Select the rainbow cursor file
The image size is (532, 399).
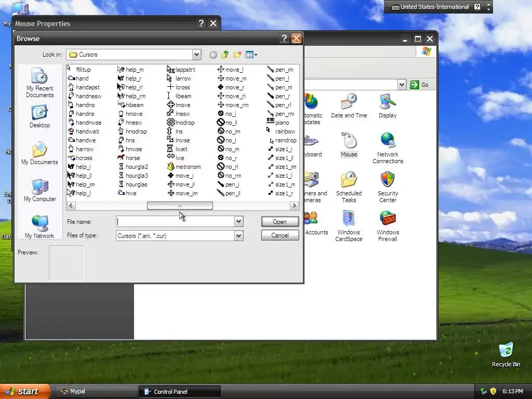[x=281, y=131]
